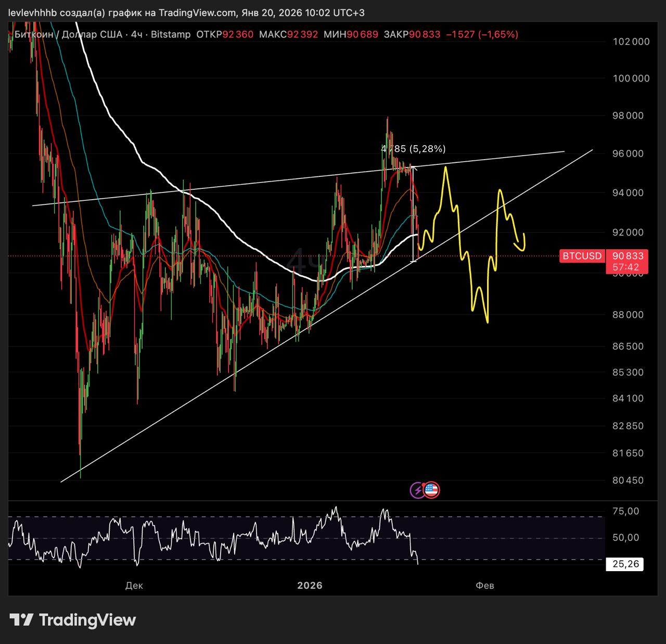Click the 25,26 RSI value label

(625, 564)
